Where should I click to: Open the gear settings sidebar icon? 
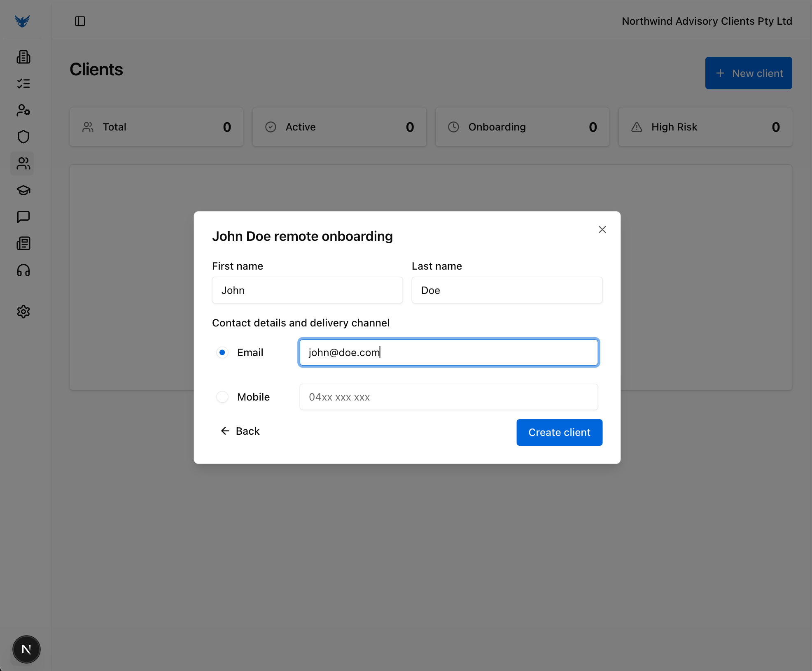tap(23, 312)
